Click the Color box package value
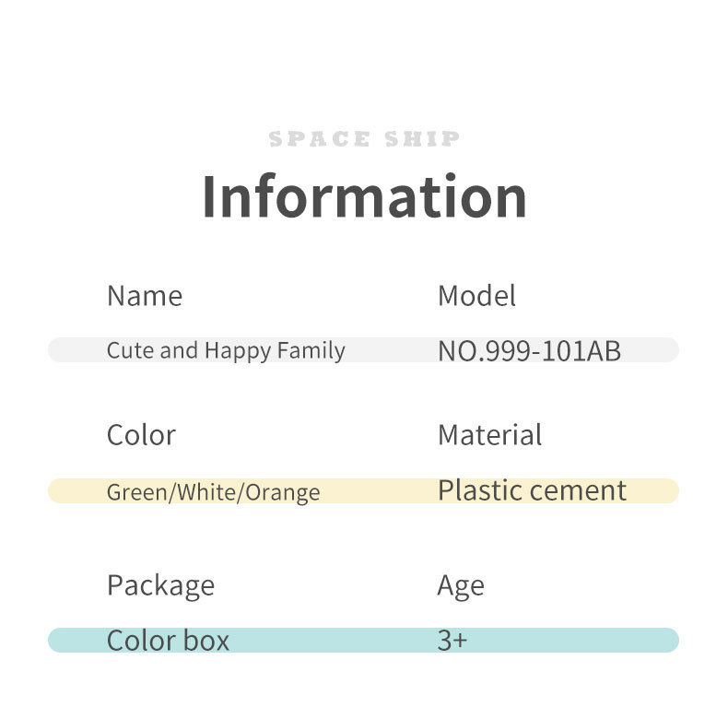 point(168,641)
